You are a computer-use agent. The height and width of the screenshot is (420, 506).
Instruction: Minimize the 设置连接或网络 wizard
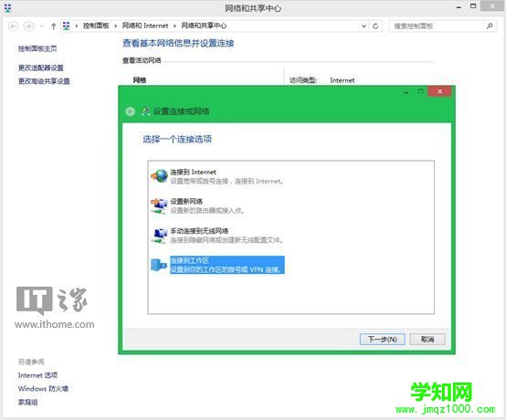click(x=406, y=92)
